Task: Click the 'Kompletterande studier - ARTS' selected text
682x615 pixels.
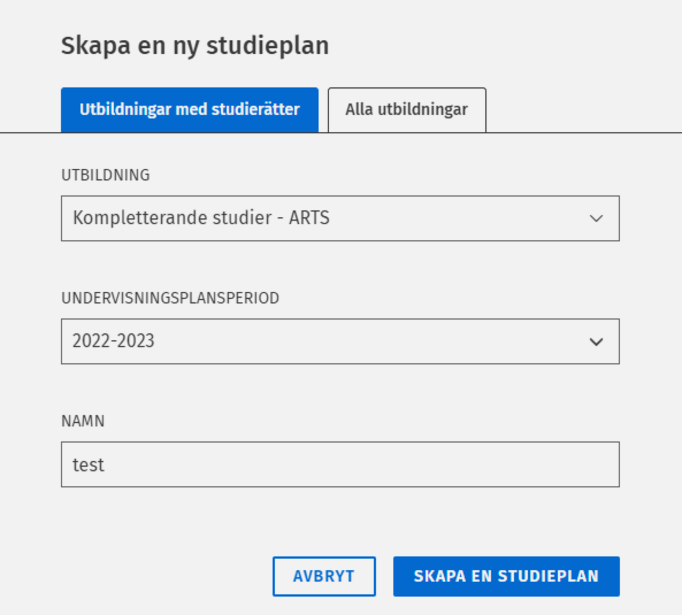Action: click(x=201, y=217)
